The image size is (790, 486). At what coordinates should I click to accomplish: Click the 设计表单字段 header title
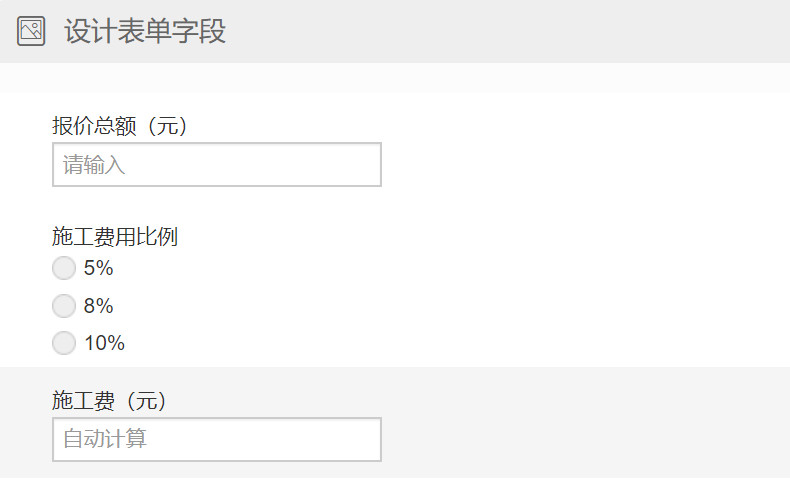(x=145, y=31)
